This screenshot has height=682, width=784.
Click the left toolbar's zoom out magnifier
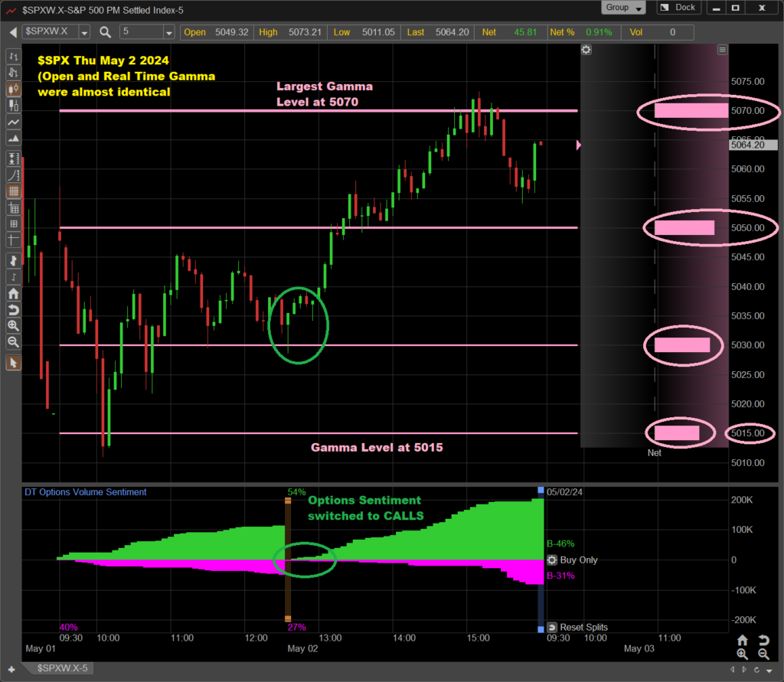click(13, 341)
